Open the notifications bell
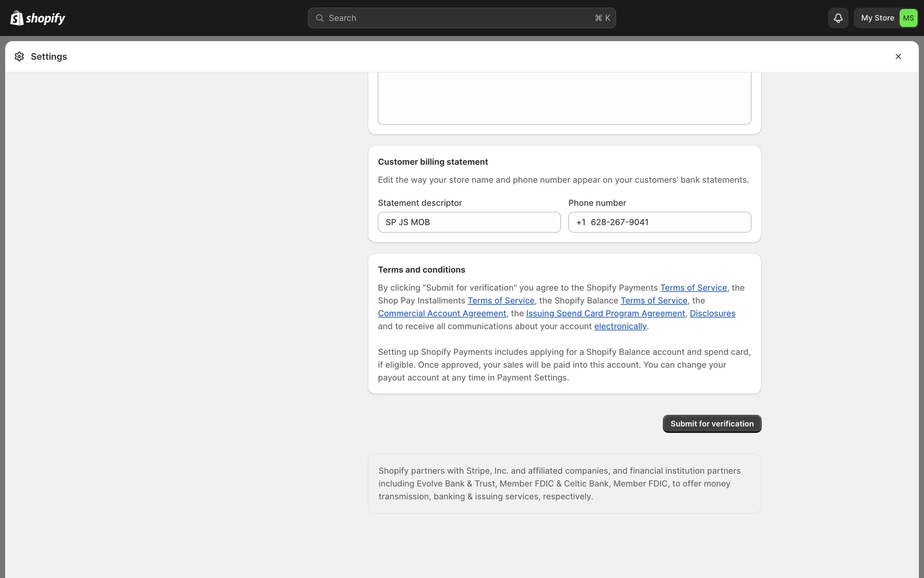The height and width of the screenshot is (578, 924). click(838, 18)
